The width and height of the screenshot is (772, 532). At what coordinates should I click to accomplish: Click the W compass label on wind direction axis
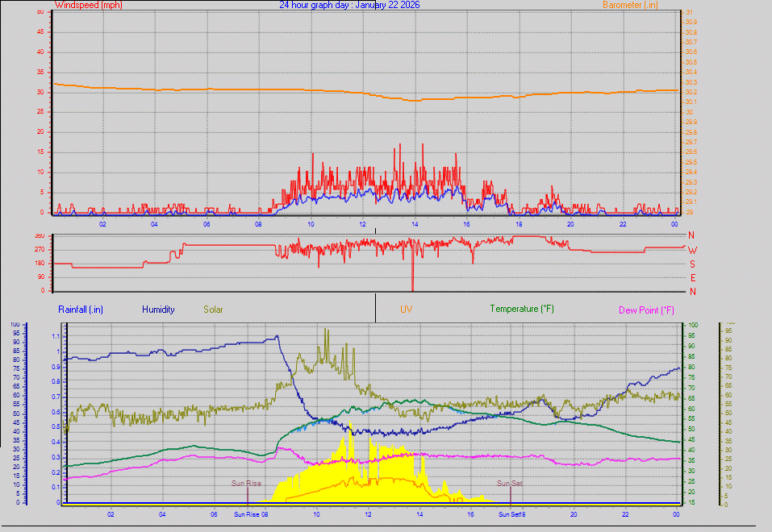click(692, 250)
